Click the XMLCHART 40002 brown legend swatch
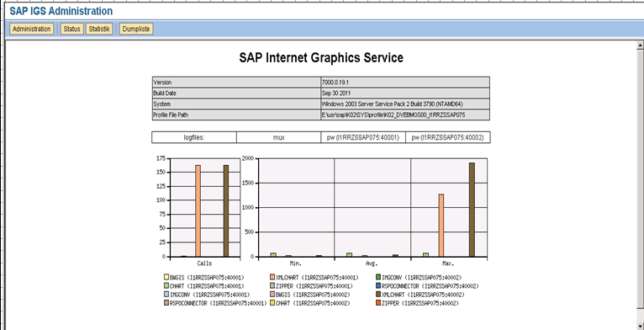The height and width of the screenshot is (330, 644). click(378, 295)
